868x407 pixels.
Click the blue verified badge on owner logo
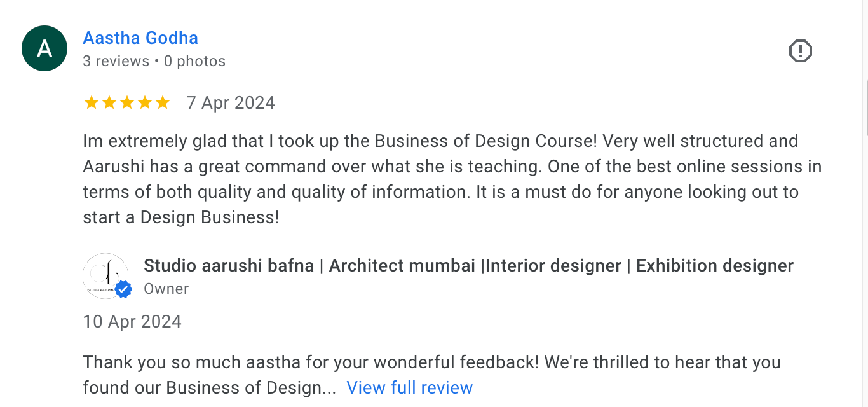(x=123, y=290)
